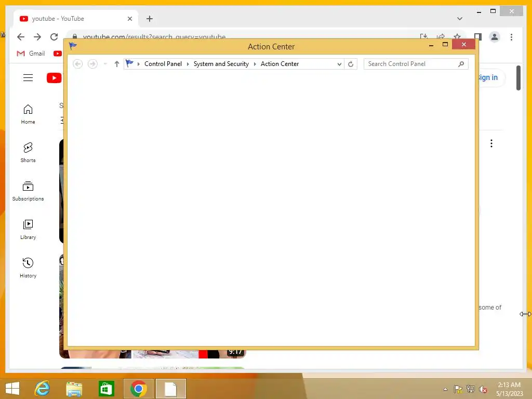Click Action Center title bar flag icon
Image resolution: width=532 pixels, height=399 pixels.
73,46
